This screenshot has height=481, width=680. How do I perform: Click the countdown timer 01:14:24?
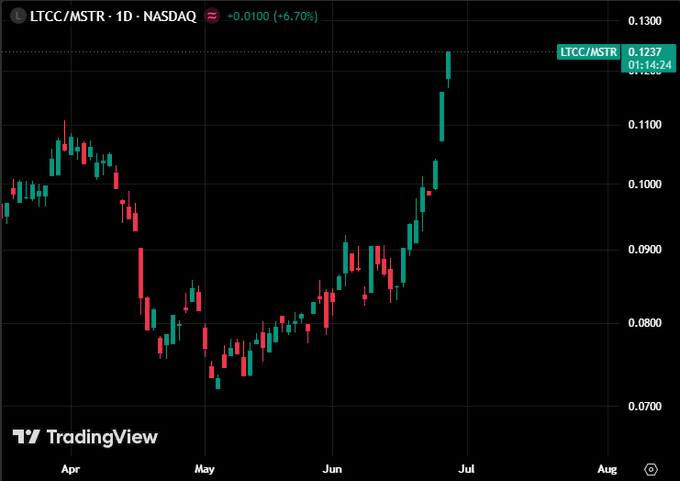coord(649,65)
